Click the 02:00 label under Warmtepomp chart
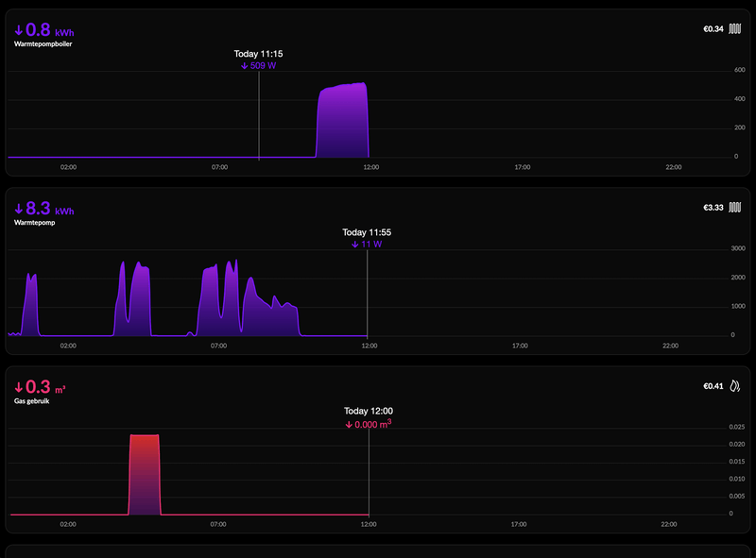The image size is (756, 558). (x=68, y=346)
